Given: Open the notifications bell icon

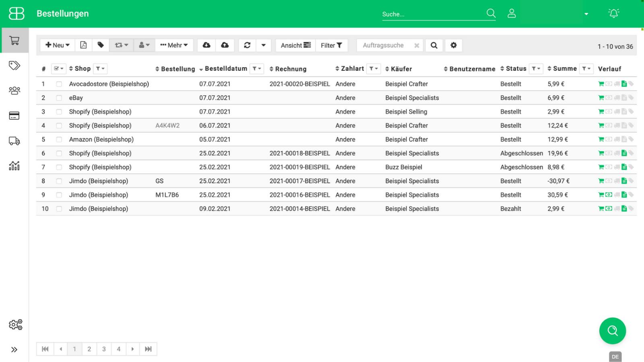Looking at the screenshot, I should [614, 13].
